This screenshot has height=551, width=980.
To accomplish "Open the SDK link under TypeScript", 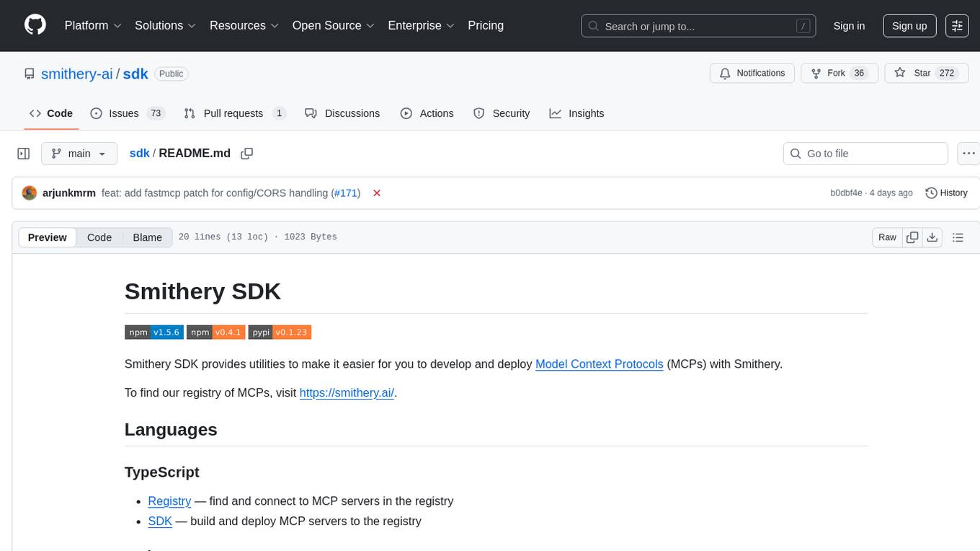I will (x=160, y=521).
